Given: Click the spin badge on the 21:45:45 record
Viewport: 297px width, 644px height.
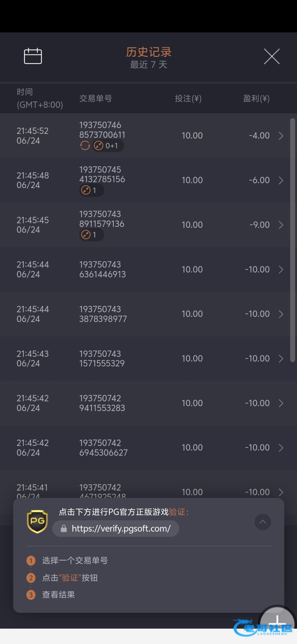Looking at the screenshot, I should 91,235.
